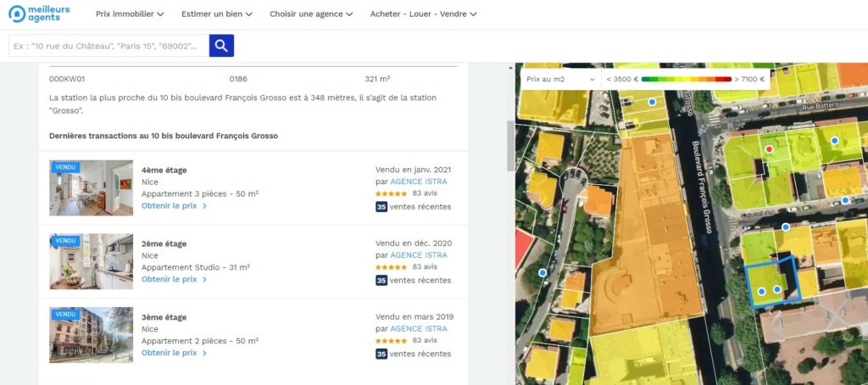Click the Meilleurs Agents logo
Viewport: 868px width, 385px height.
[40, 14]
